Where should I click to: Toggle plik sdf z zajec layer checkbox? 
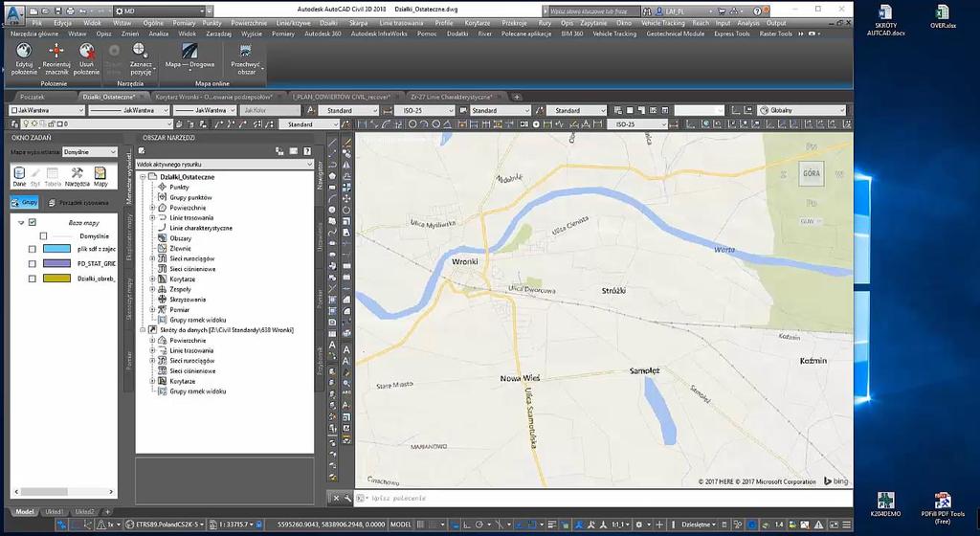pyautogui.click(x=33, y=249)
